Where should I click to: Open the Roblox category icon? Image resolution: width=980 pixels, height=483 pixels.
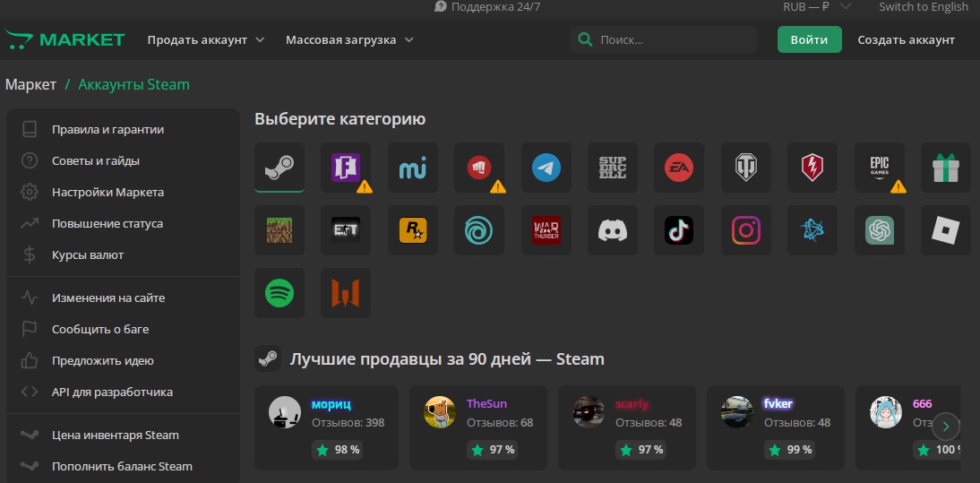point(946,230)
